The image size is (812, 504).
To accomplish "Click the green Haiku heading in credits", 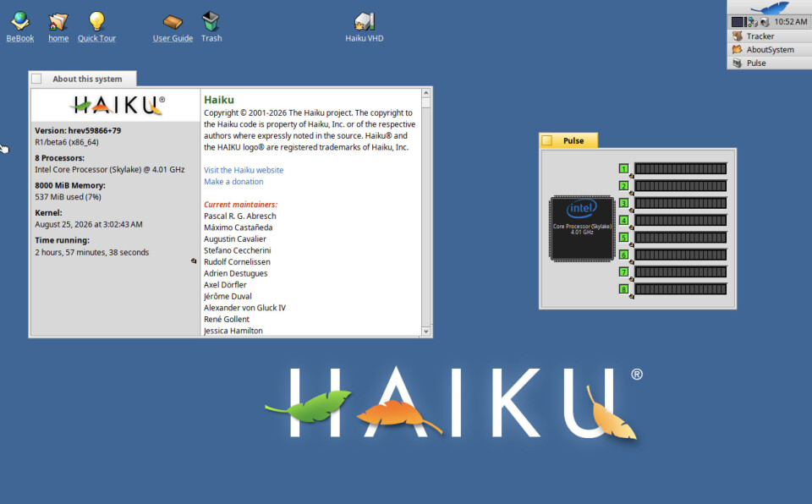I will pos(218,100).
